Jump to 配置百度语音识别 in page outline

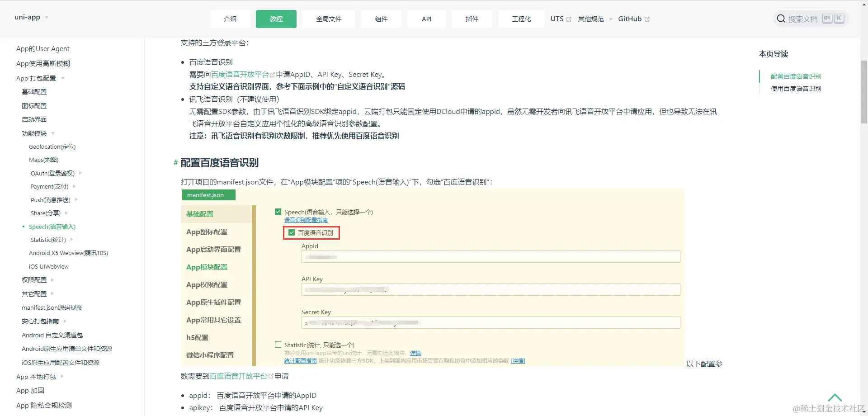796,76
